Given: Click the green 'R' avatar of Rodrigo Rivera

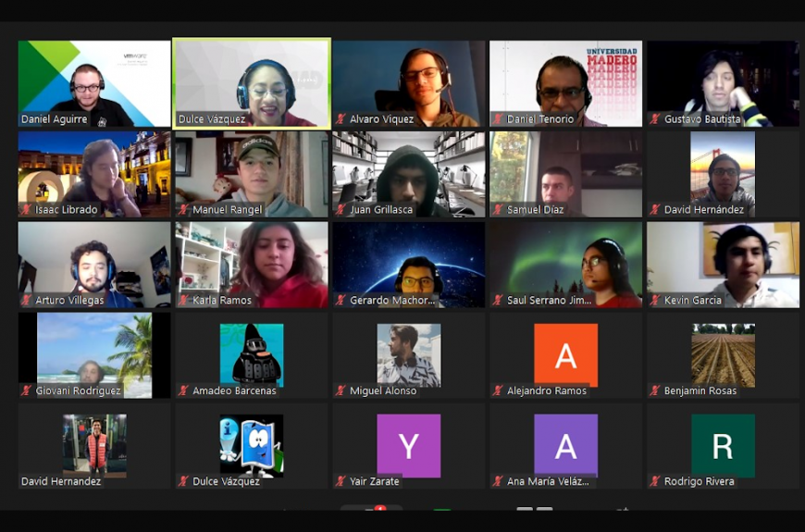Looking at the screenshot, I should (x=723, y=445).
